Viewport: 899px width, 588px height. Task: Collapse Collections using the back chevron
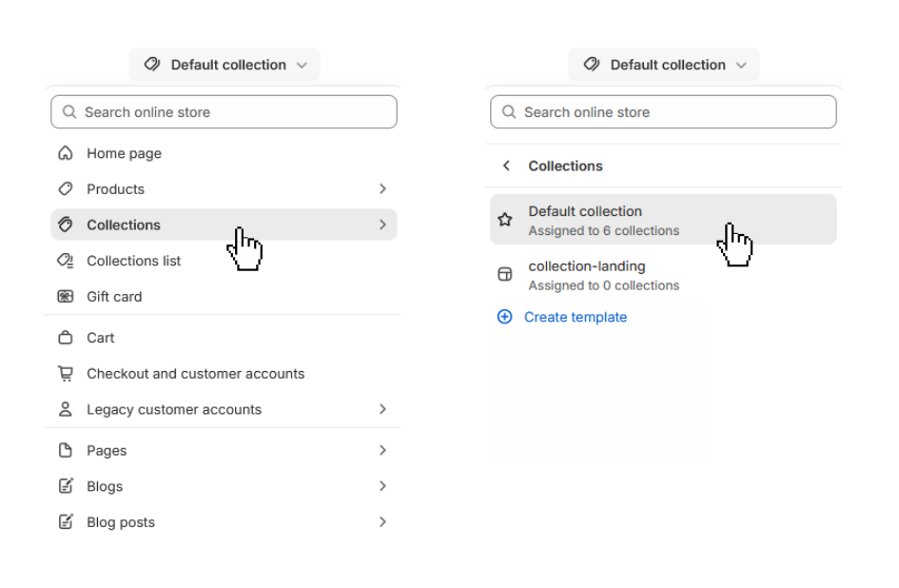(x=506, y=166)
